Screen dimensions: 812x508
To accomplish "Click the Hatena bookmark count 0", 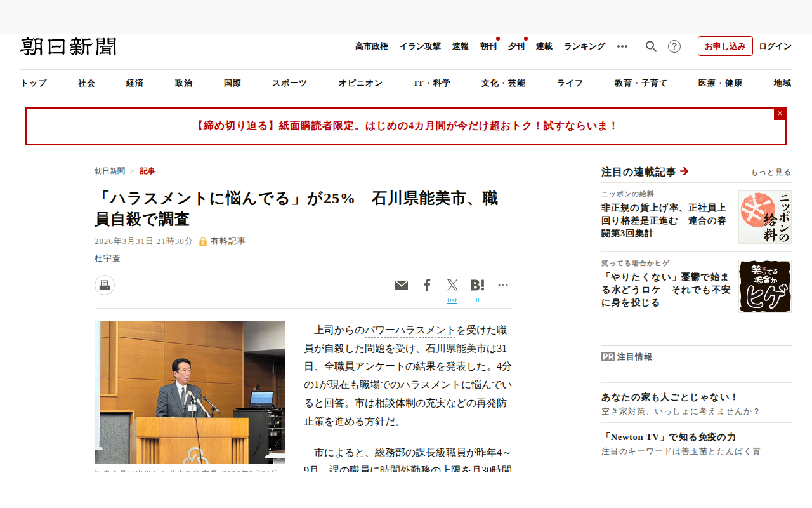I will click(x=478, y=300).
